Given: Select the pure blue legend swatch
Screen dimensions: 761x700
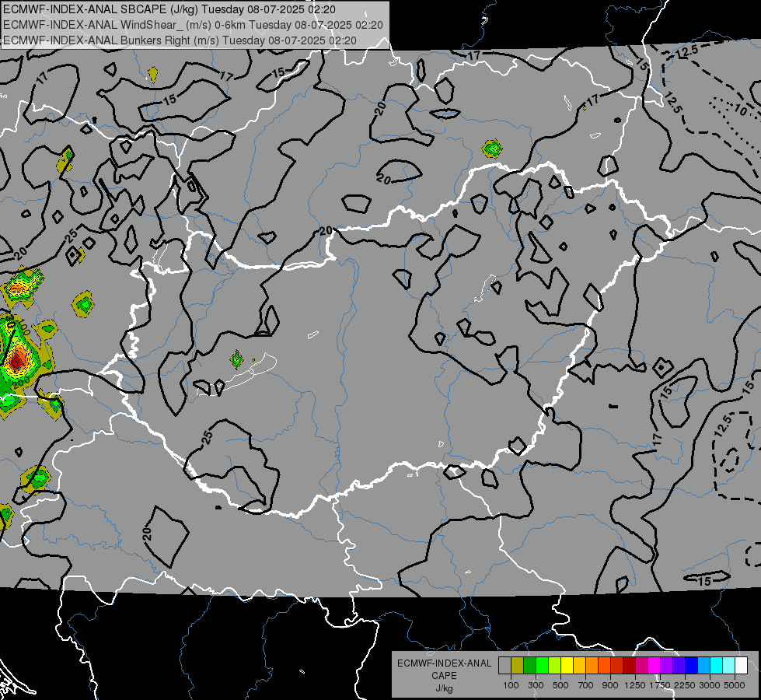Looking at the screenshot, I should coord(692,665).
